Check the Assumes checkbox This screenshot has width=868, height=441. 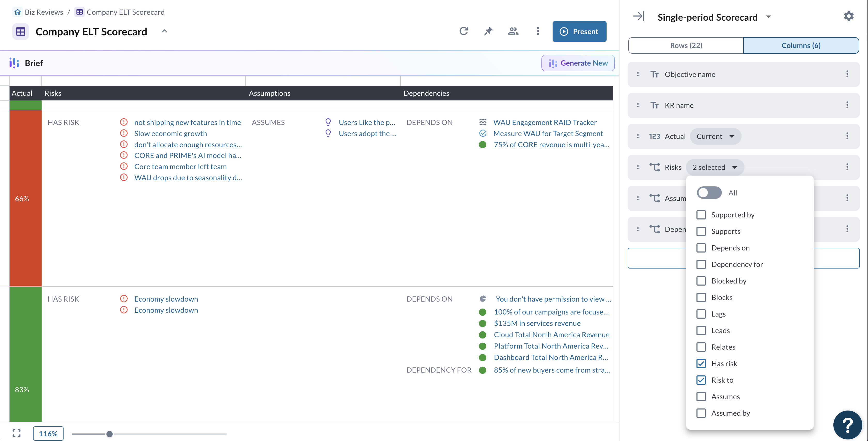701,396
